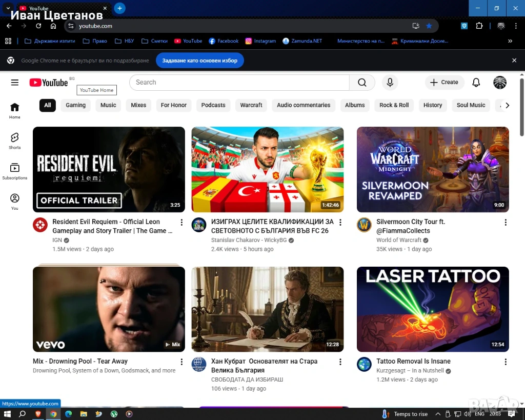
Task: Open options menu for Resident Evil video
Action: pos(181,222)
